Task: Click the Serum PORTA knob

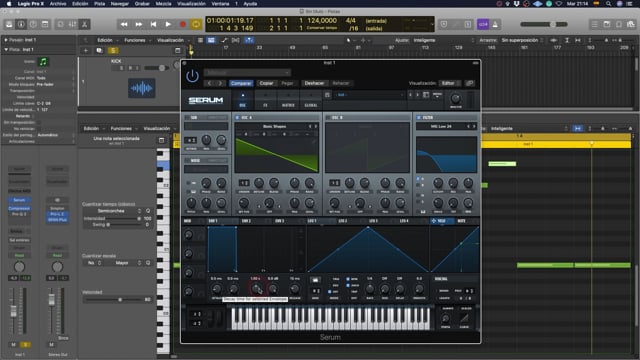Action: click(x=445, y=318)
